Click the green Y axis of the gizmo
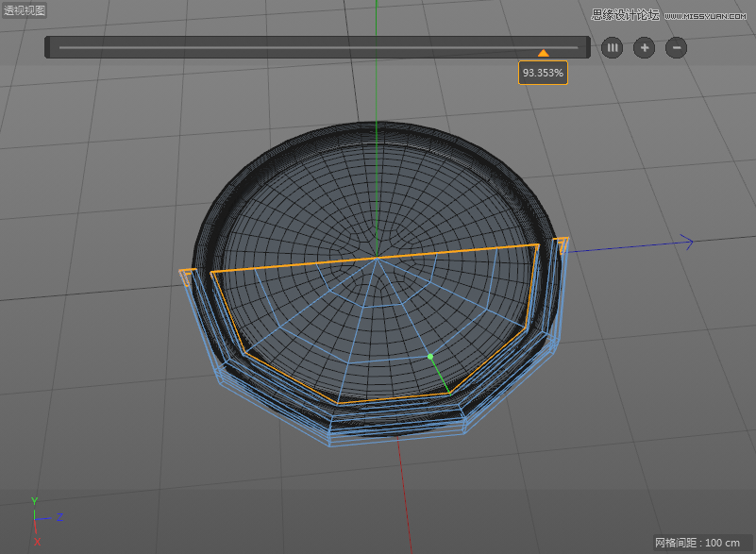This screenshot has height=554, width=756. coord(36,504)
